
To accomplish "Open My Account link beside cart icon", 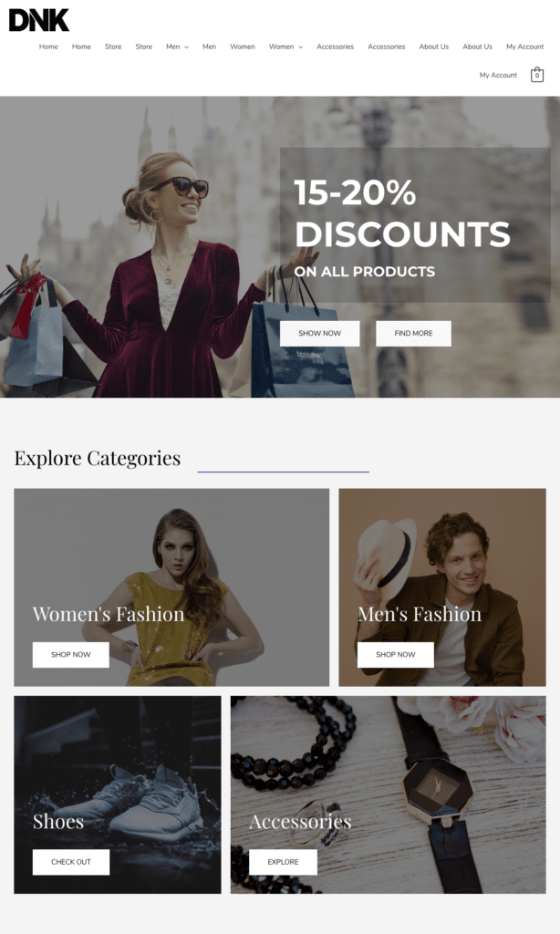I will pyautogui.click(x=498, y=76).
